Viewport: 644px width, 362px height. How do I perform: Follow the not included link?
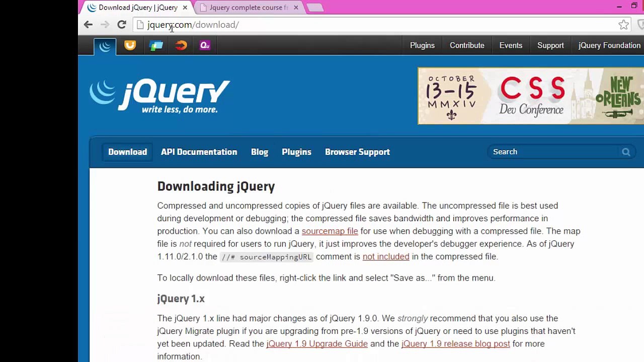point(386,256)
